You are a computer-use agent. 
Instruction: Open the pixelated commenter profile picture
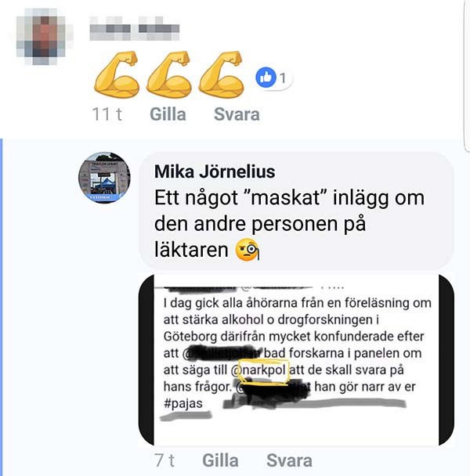click(x=45, y=37)
